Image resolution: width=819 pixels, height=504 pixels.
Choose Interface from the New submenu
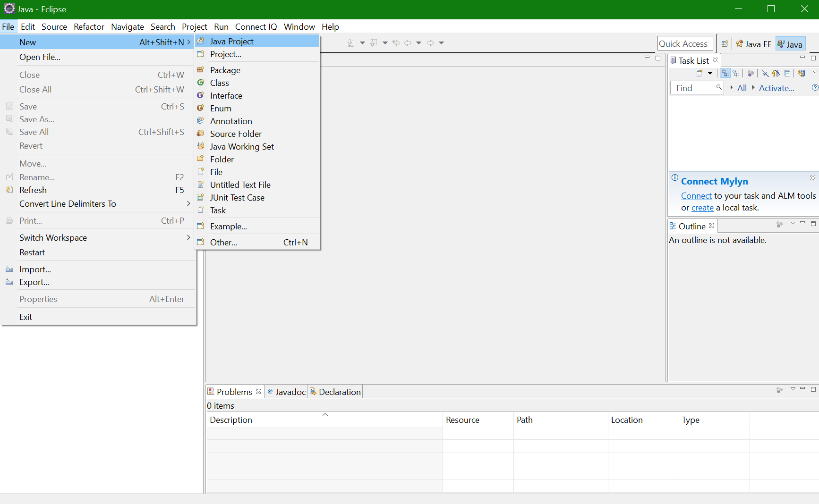tap(257, 95)
